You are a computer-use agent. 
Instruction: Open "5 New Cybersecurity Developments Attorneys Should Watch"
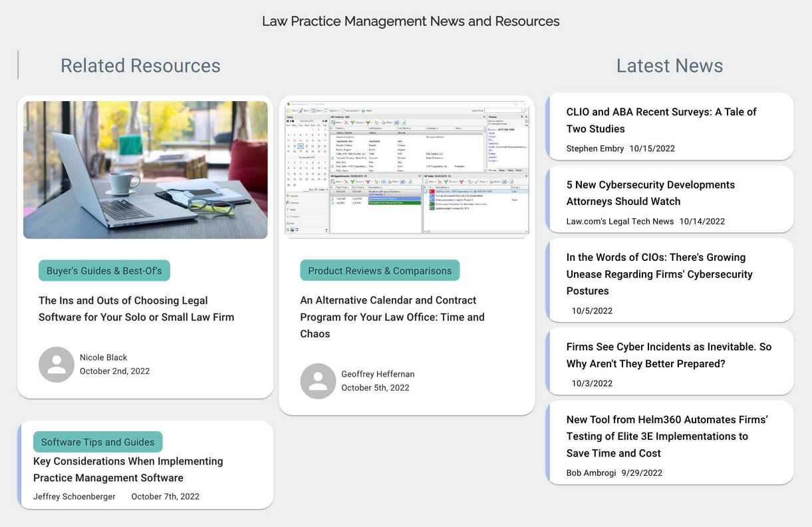tap(650, 192)
